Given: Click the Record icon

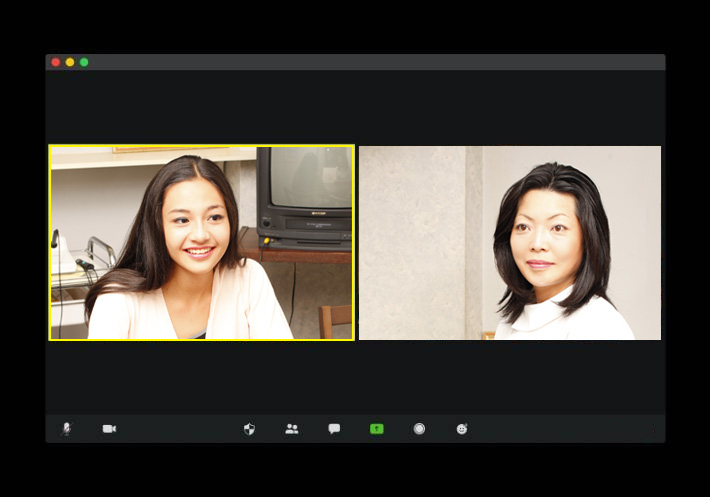Looking at the screenshot, I should click(x=419, y=429).
